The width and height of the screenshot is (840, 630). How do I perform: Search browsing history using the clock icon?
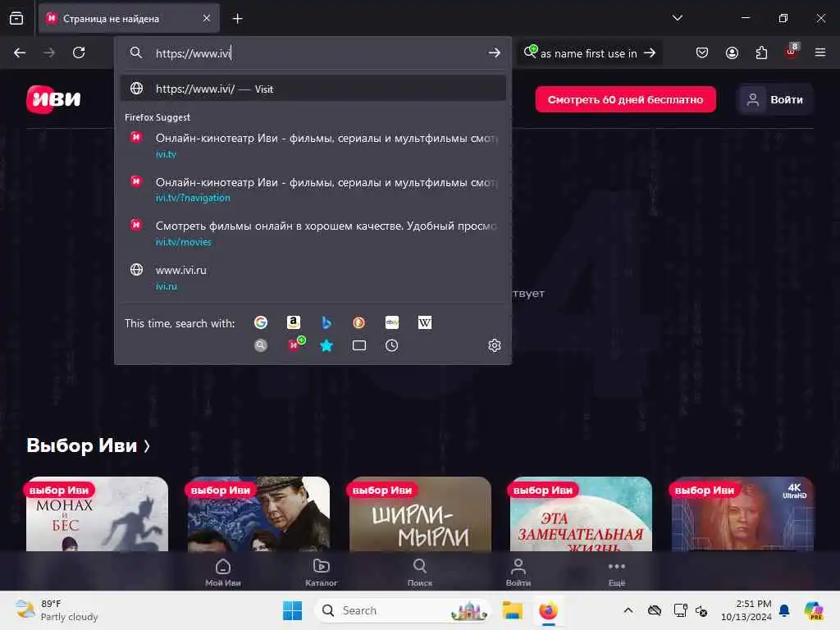click(x=391, y=345)
